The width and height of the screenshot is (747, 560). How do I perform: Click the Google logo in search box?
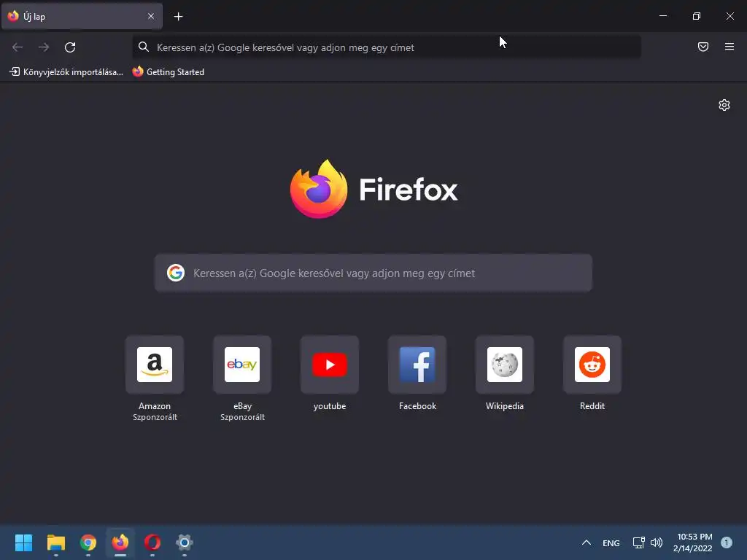click(176, 273)
